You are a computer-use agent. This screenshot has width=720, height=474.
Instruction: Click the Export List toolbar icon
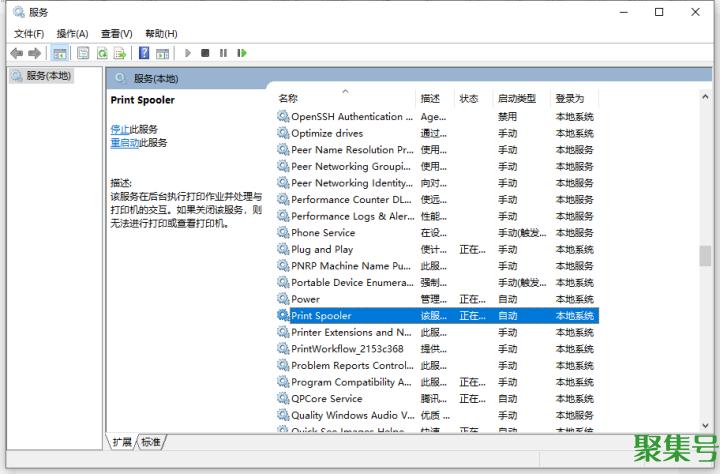120,53
